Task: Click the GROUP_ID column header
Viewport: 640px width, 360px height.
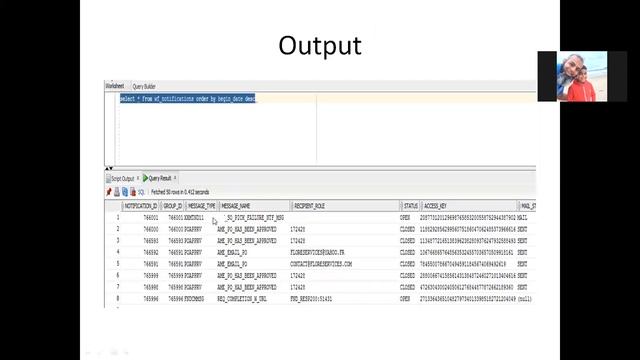Action: 173,206
